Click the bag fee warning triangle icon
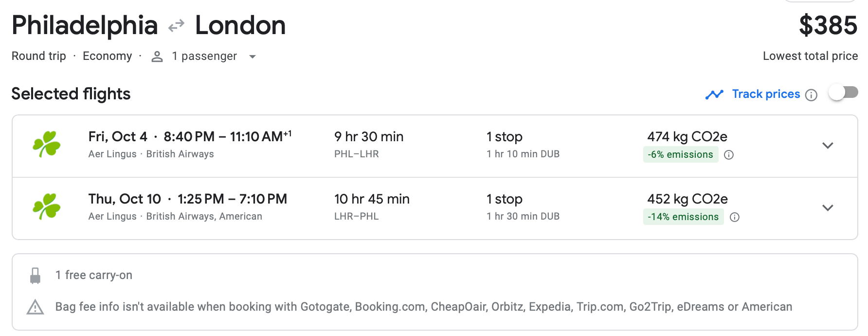This screenshot has height=336, width=868. pos(34,307)
